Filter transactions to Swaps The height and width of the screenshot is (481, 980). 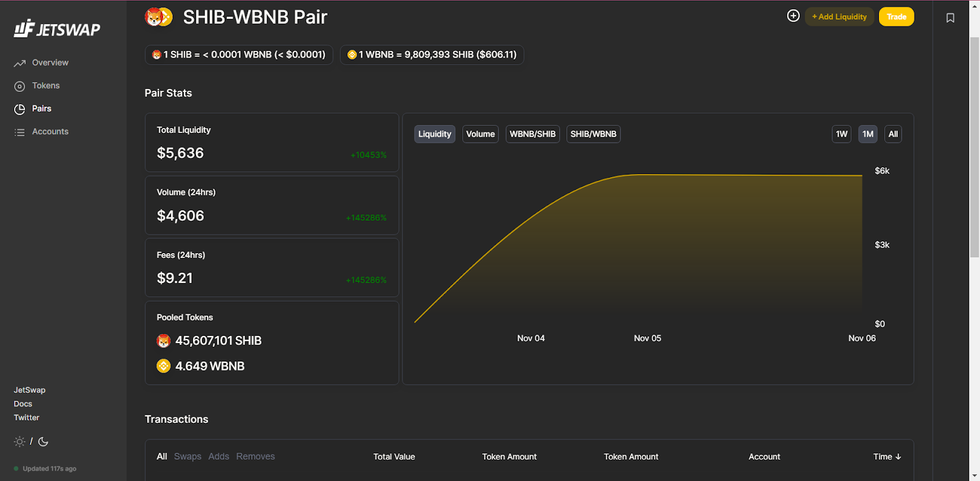click(187, 456)
